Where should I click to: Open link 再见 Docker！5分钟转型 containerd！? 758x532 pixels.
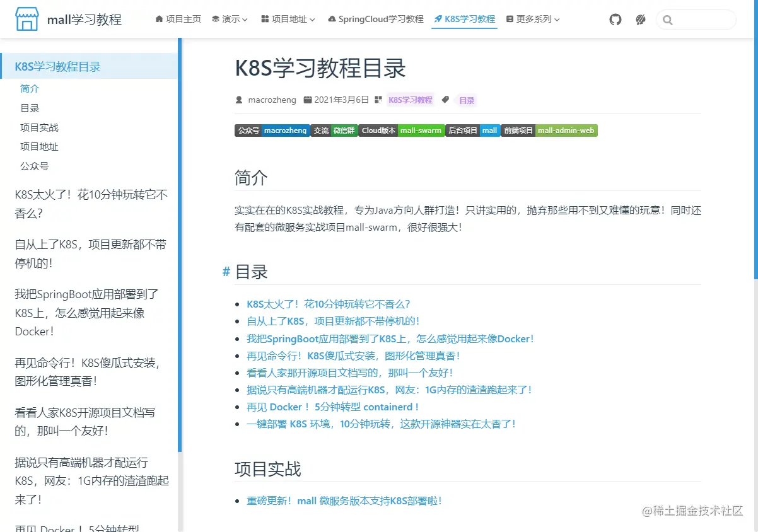pyautogui.click(x=333, y=407)
